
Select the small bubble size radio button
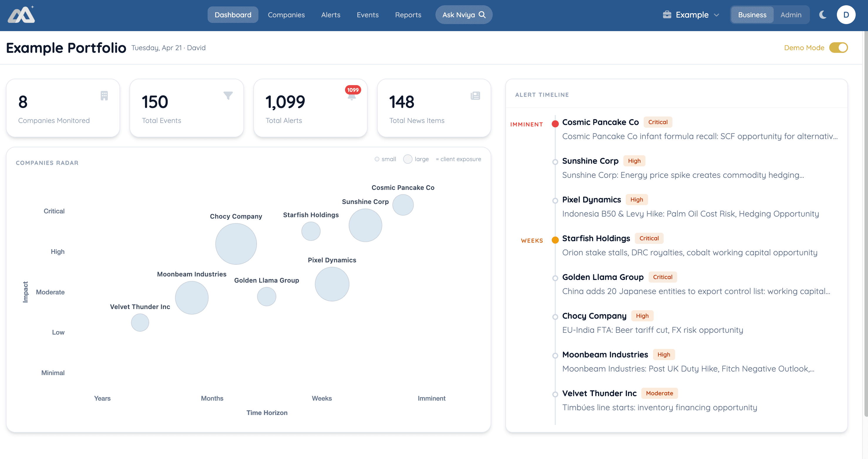coord(377,159)
